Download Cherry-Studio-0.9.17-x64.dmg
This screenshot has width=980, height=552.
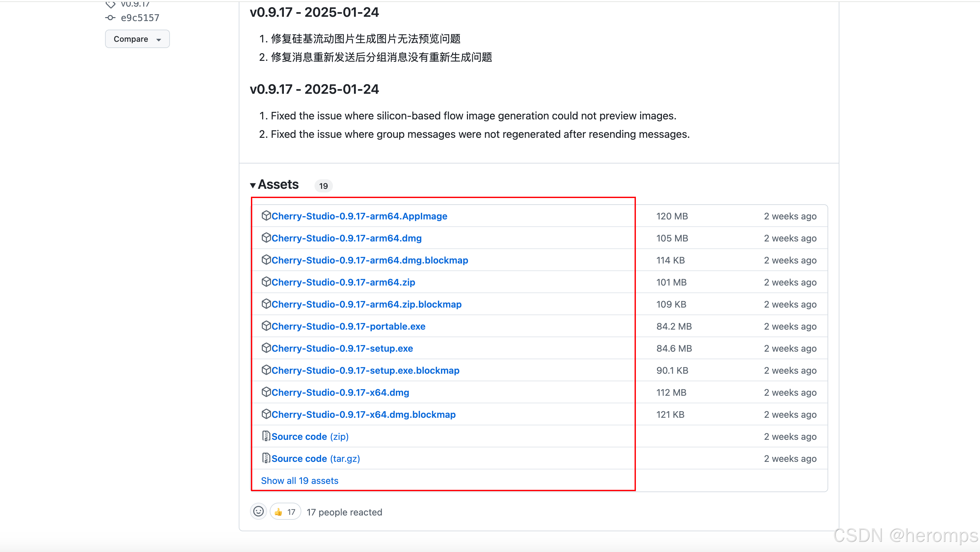(x=340, y=392)
